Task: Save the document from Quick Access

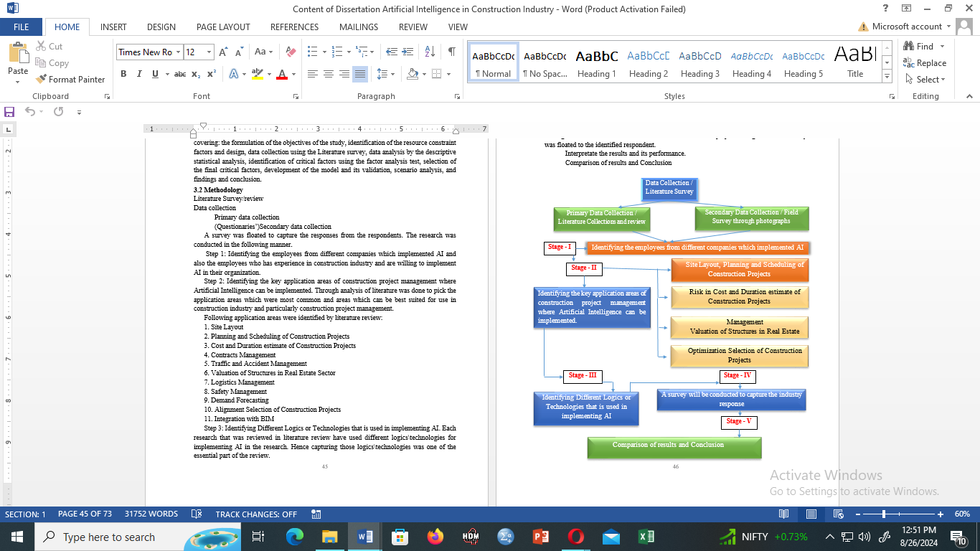Action: (9, 112)
